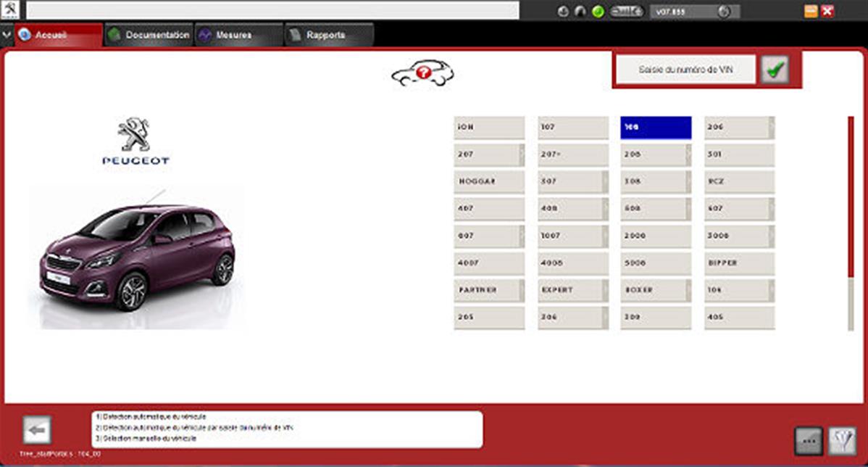Screen dimensions: 868x467
Task: Expand the arrow on the 307 button
Action: click(x=605, y=182)
